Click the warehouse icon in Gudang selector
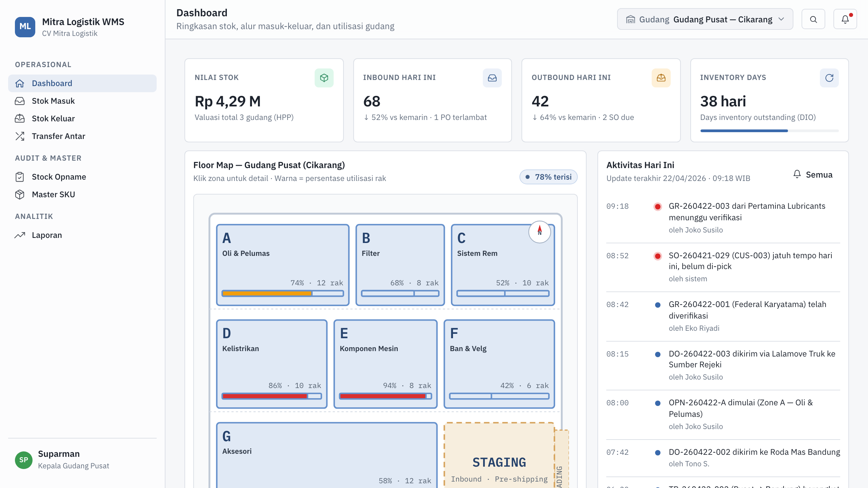868x488 pixels. (x=630, y=20)
